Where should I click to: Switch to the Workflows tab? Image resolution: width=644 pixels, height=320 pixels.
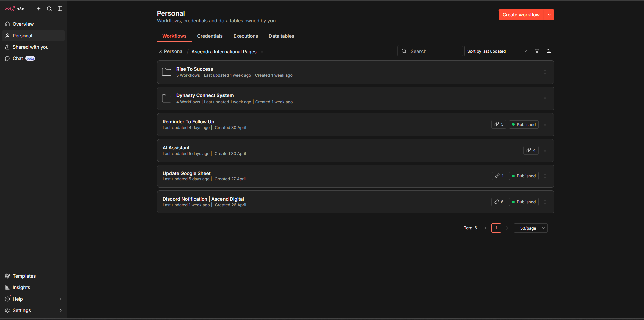tap(174, 36)
